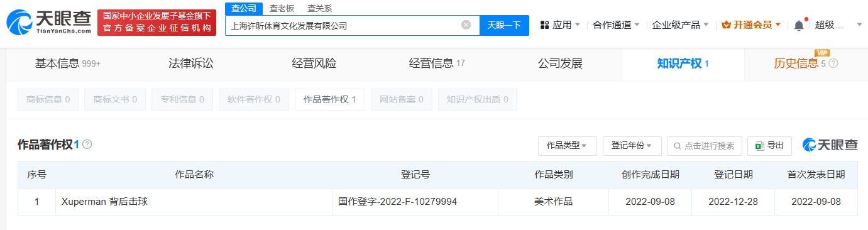Click the 应用 grid icon
The image size is (868, 230).
(544, 25)
